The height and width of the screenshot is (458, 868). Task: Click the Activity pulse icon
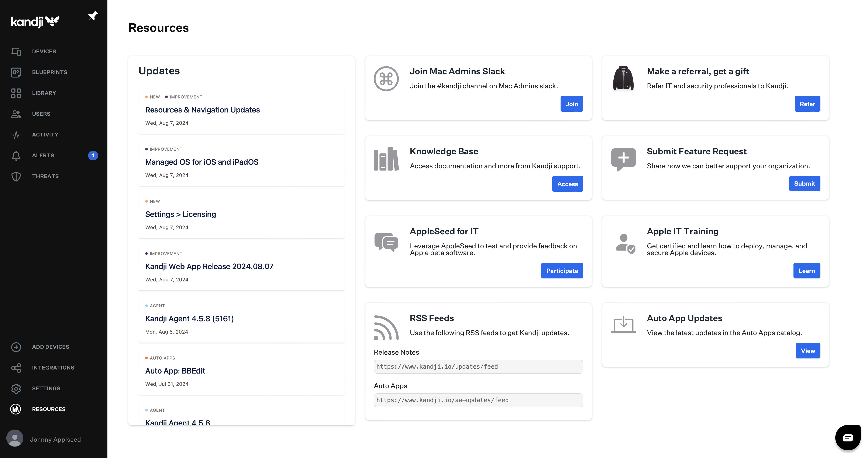(16, 135)
